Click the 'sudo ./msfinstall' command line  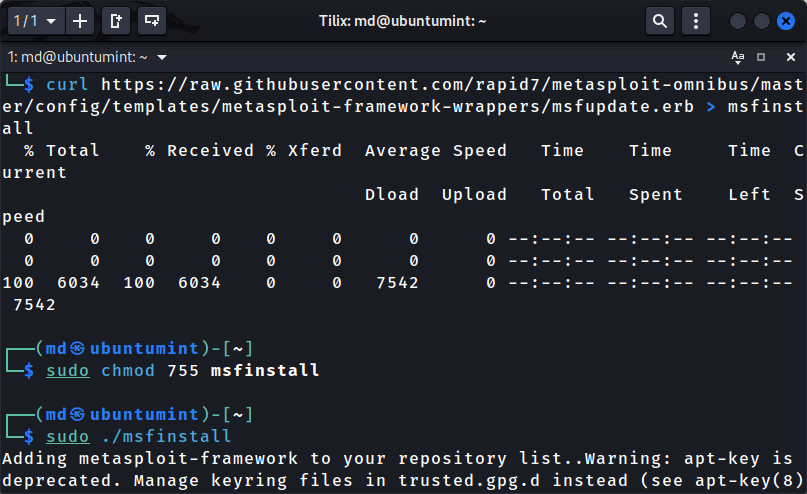coord(138,436)
